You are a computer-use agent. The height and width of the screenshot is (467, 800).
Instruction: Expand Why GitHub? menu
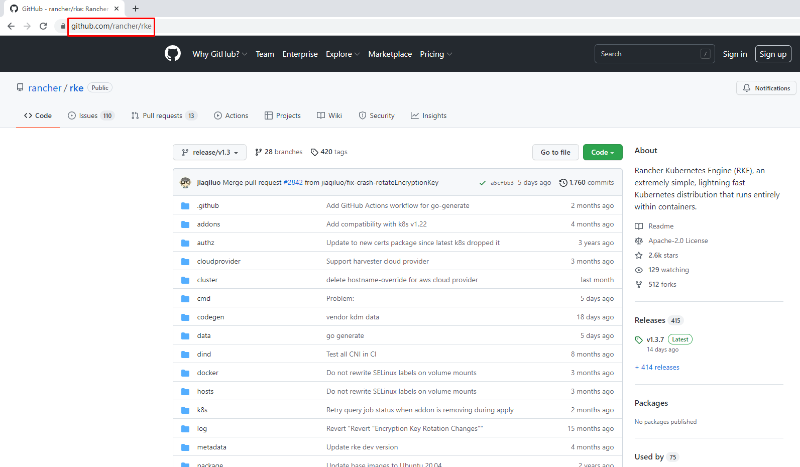click(x=219, y=54)
